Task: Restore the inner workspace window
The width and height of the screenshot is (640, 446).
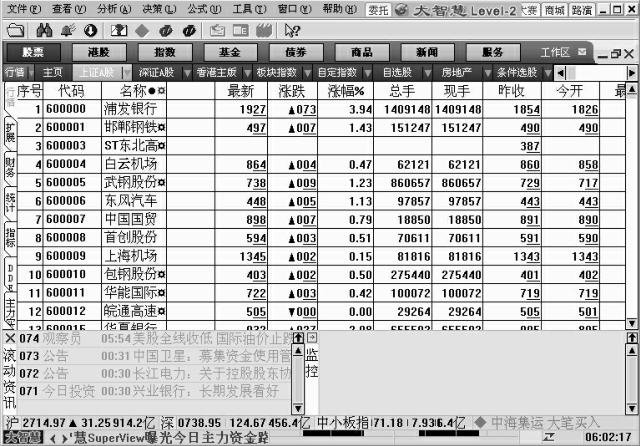Action: (616, 53)
